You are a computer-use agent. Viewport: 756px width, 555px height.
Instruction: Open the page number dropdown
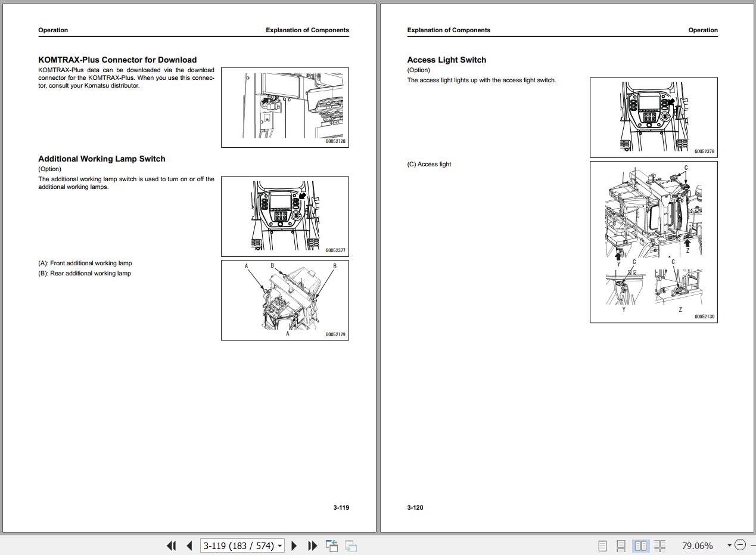point(279,546)
